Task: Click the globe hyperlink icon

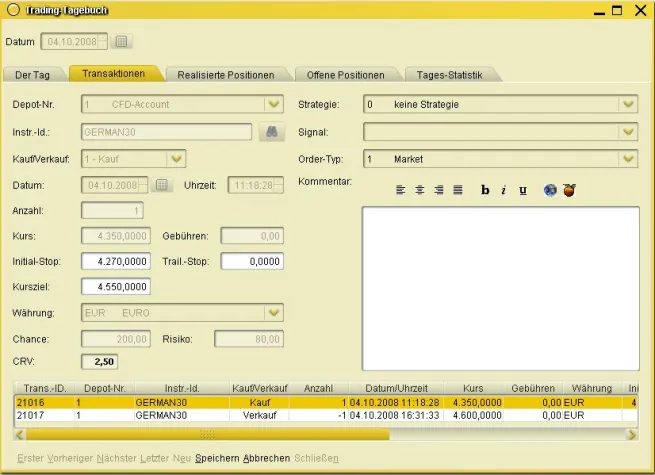Action: (x=550, y=190)
